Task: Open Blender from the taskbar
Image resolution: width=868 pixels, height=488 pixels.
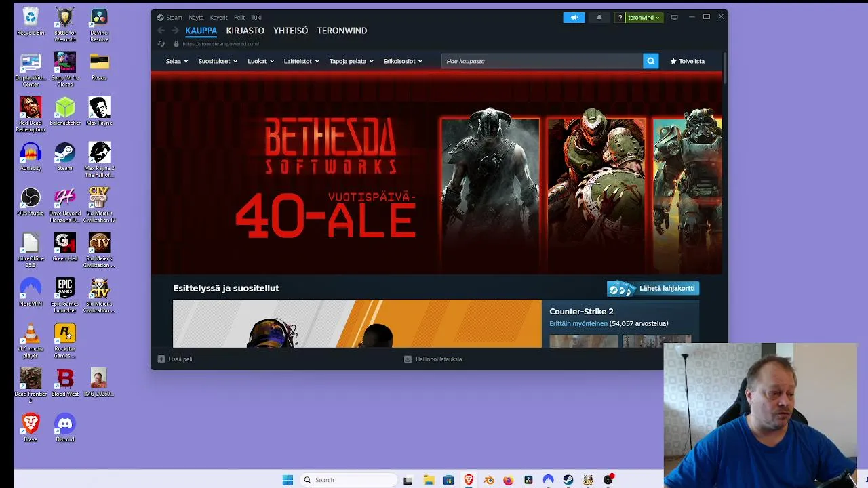Action: pos(488,480)
